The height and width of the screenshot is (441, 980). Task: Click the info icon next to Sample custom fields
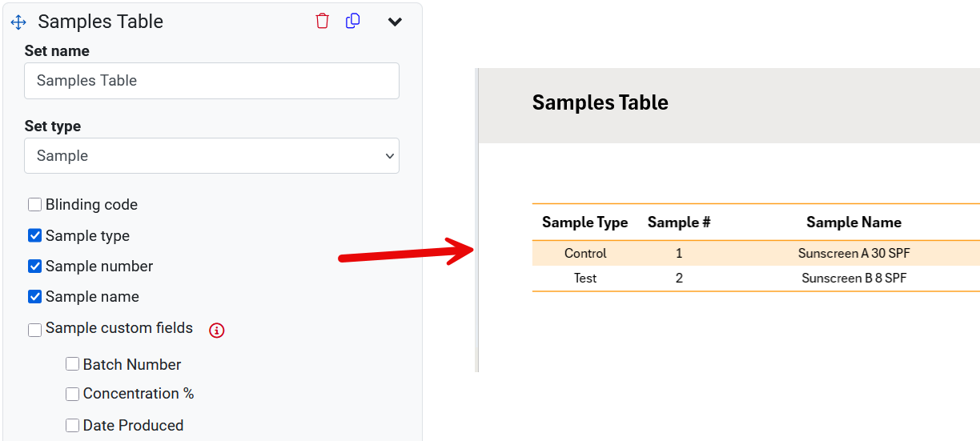click(216, 330)
